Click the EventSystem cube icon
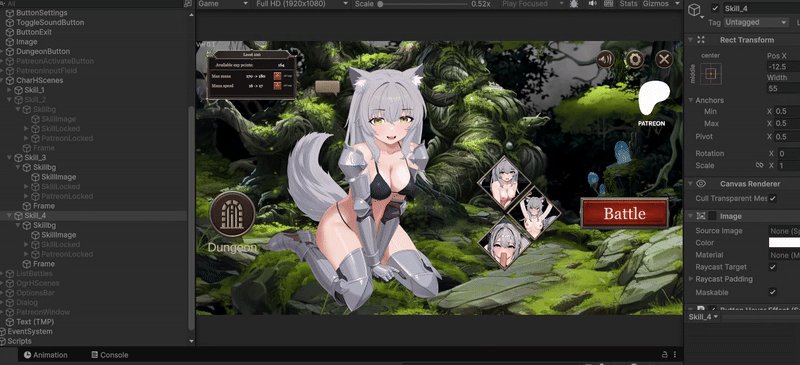Image resolution: width=800 pixels, height=365 pixels. coord(4,331)
